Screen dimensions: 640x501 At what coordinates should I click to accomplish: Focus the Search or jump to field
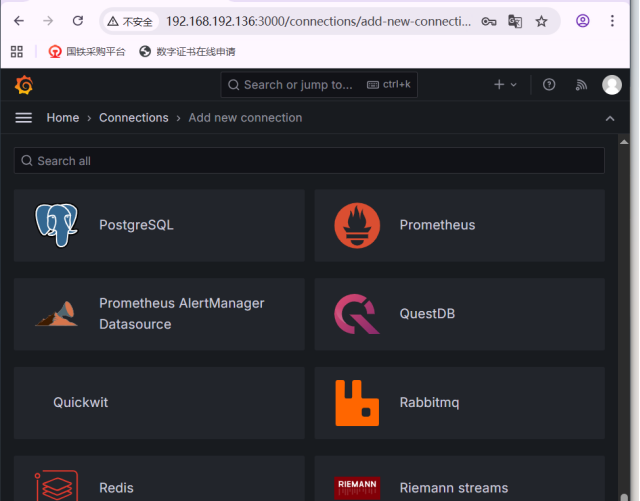coord(319,85)
